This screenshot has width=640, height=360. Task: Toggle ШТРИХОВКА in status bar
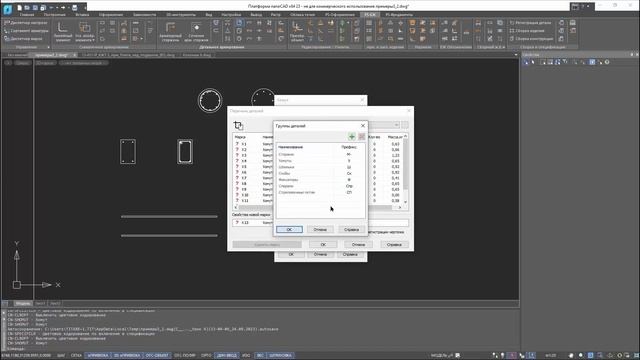click(280, 356)
